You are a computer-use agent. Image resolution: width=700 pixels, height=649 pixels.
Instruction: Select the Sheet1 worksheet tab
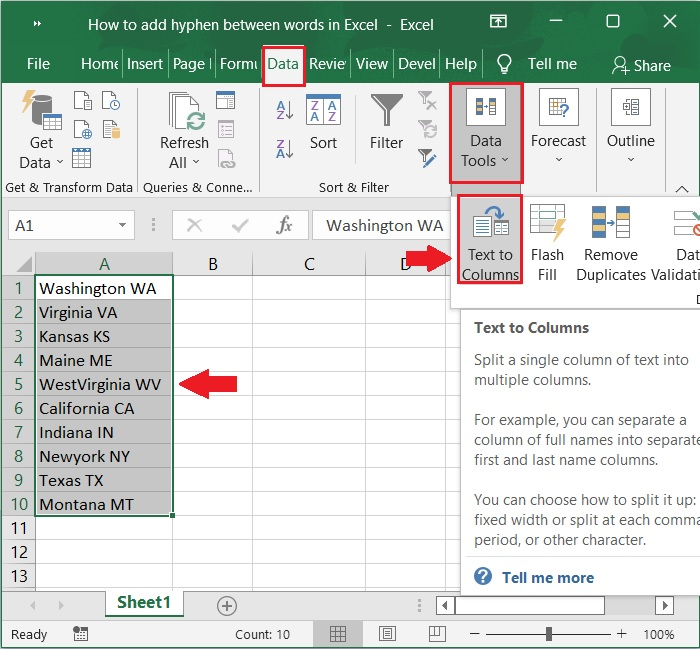point(144,602)
